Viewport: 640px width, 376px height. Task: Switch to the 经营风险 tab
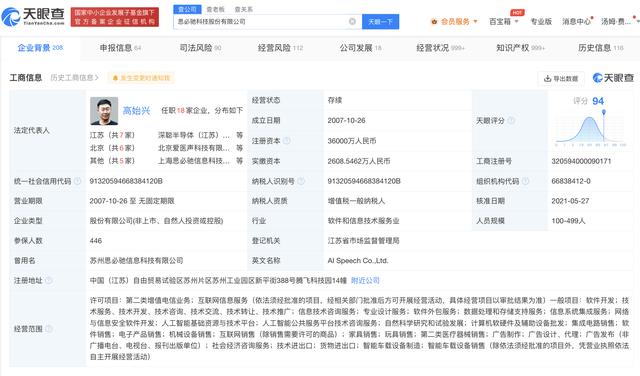280,48
